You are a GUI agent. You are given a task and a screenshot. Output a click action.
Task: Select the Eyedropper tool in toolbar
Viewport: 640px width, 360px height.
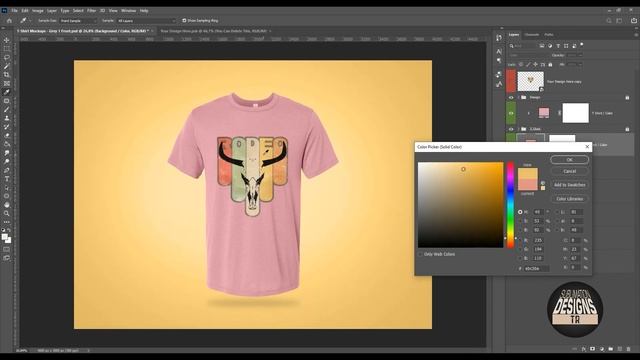pyautogui.click(x=7, y=92)
